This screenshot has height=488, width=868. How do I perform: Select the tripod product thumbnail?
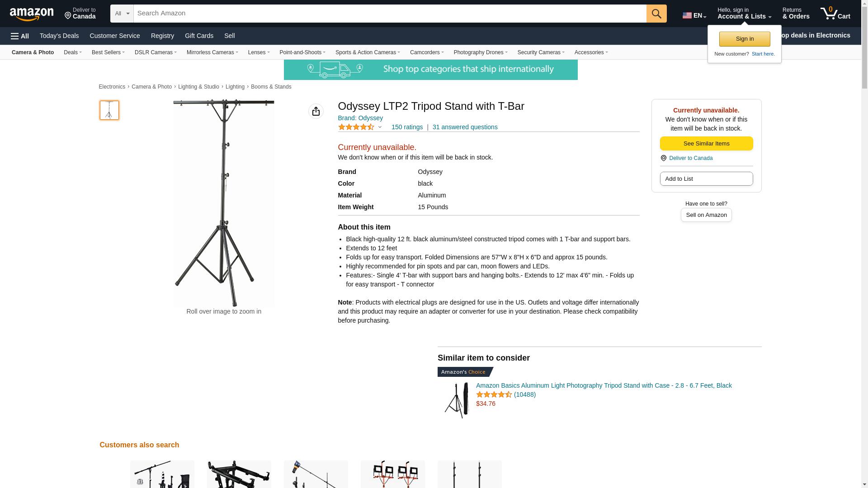click(109, 110)
